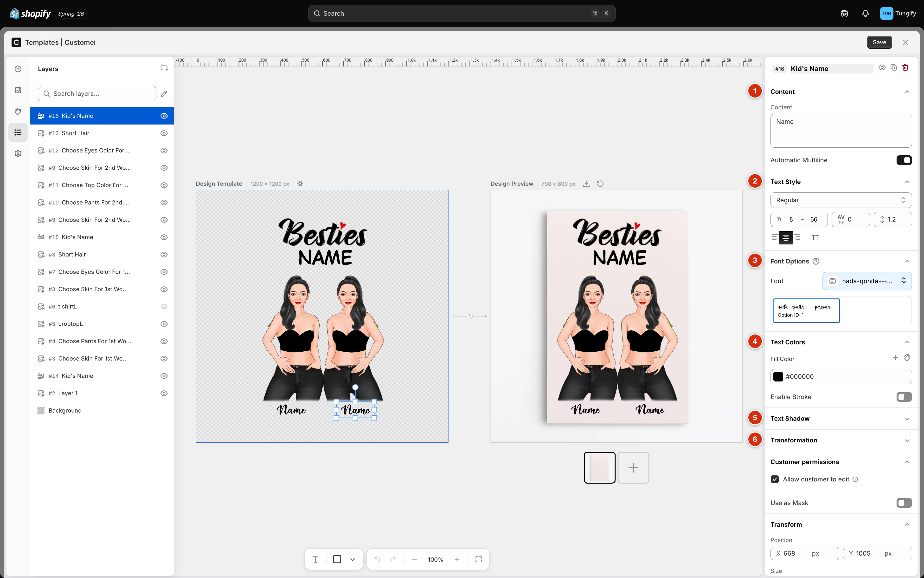Image resolution: width=924 pixels, height=578 pixels.
Task: Click the undo arrow
Action: (377, 559)
